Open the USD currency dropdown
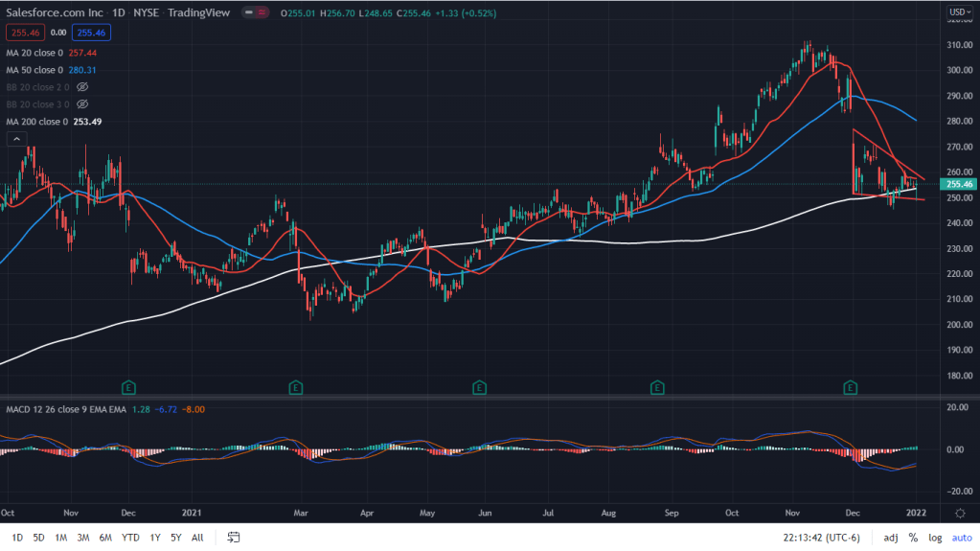This screenshot has width=980, height=551. tap(958, 12)
